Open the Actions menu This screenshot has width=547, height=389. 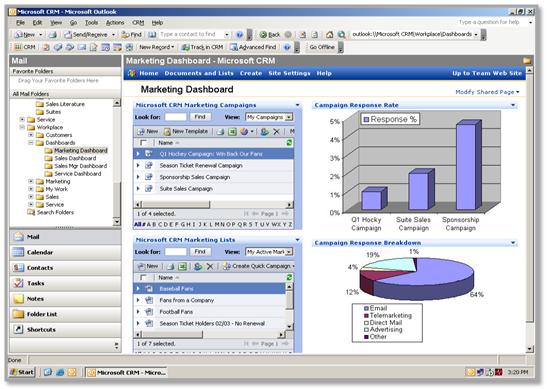pyautogui.click(x=115, y=22)
